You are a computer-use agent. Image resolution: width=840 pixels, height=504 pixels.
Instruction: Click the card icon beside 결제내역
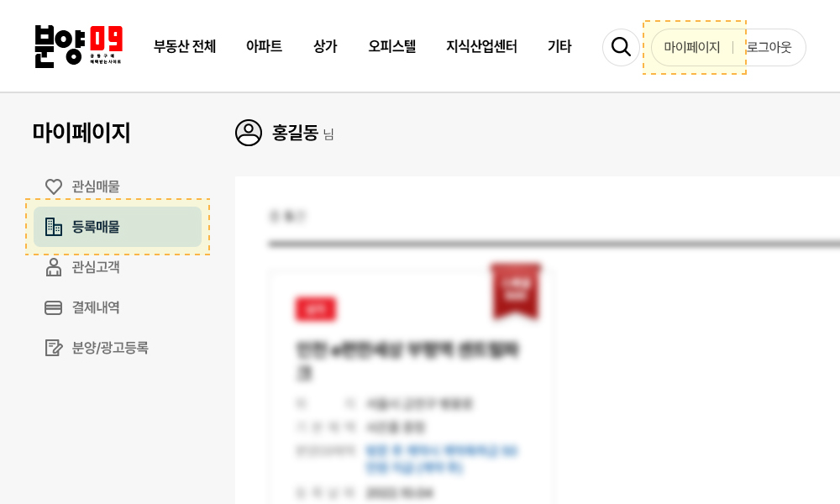54,307
